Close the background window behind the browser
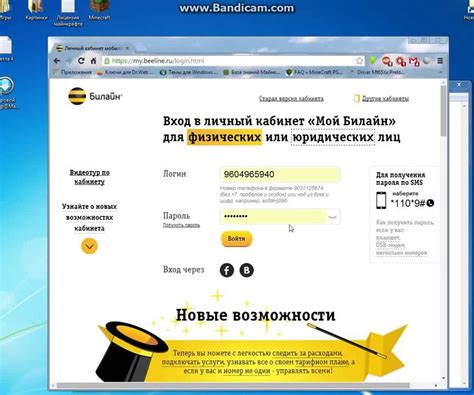Screen dimensions: 474x395 tap(459, 85)
